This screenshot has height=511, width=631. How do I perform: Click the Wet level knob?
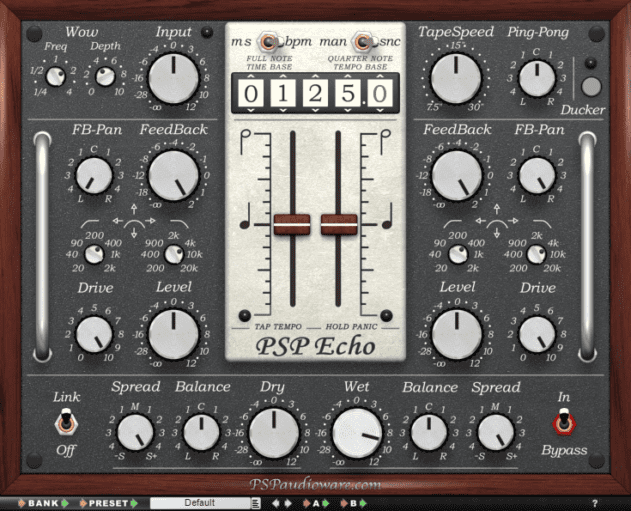point(357,433)
